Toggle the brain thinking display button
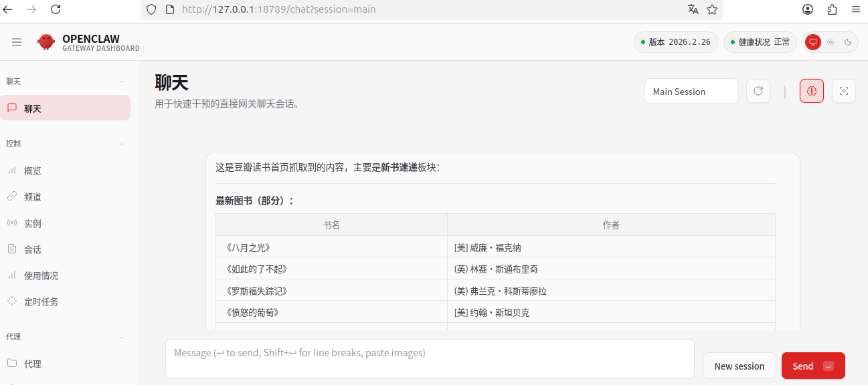This screenshot has height=385, width=868. click(x=812, y=91)
